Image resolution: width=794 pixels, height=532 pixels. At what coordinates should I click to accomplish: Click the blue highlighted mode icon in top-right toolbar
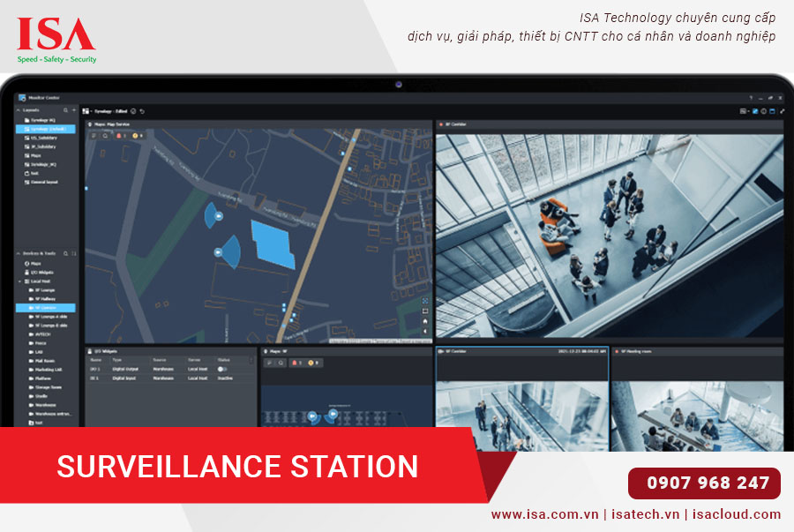[x=754, y=111]
